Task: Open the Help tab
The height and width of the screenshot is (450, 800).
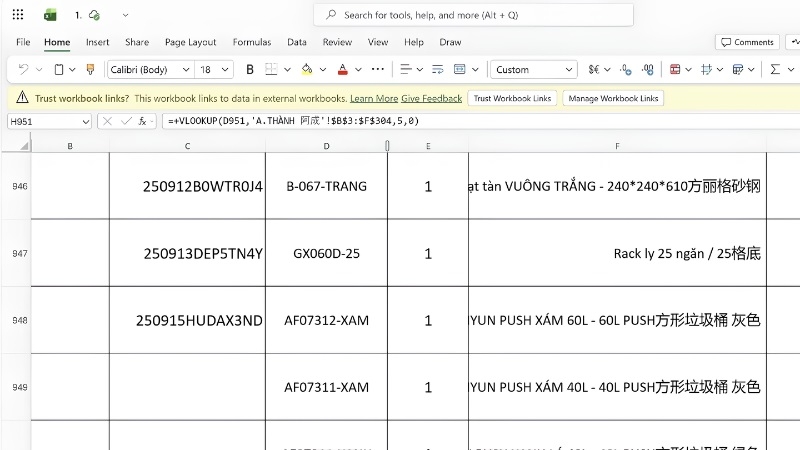Action: point(414,42)
